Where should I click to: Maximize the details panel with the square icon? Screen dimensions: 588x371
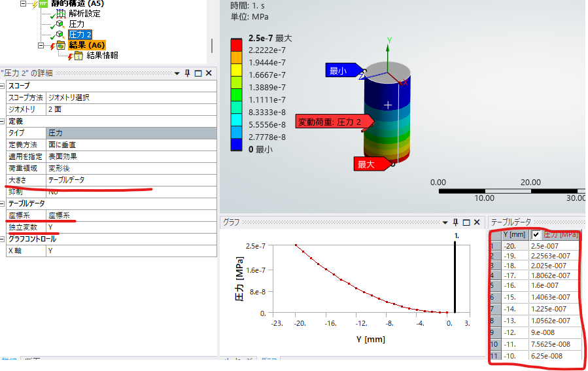click(x=198, y=73)
